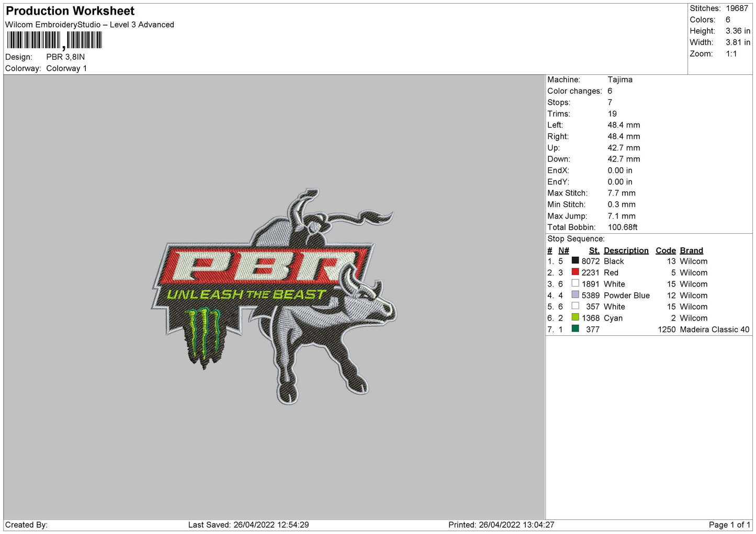Click the 'Last Saved: 26/04/2022 12:54:29' text

click(x=249, y=525)
